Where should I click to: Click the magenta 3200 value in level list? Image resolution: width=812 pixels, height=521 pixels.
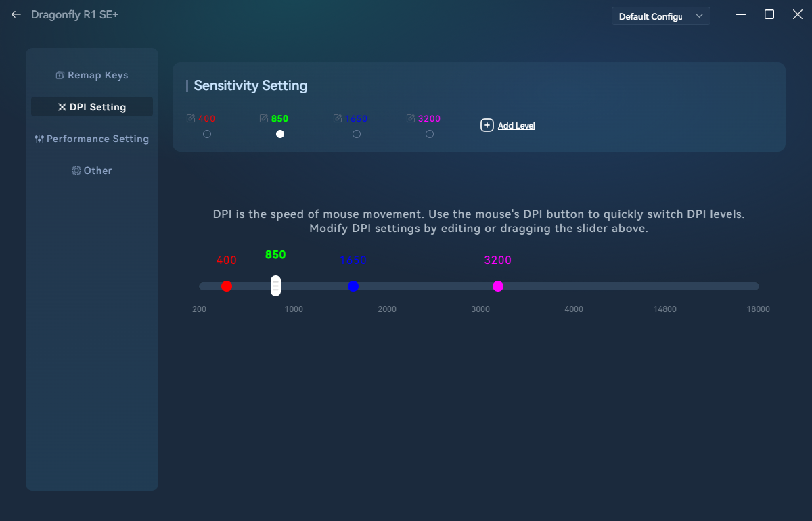(429, 118)
